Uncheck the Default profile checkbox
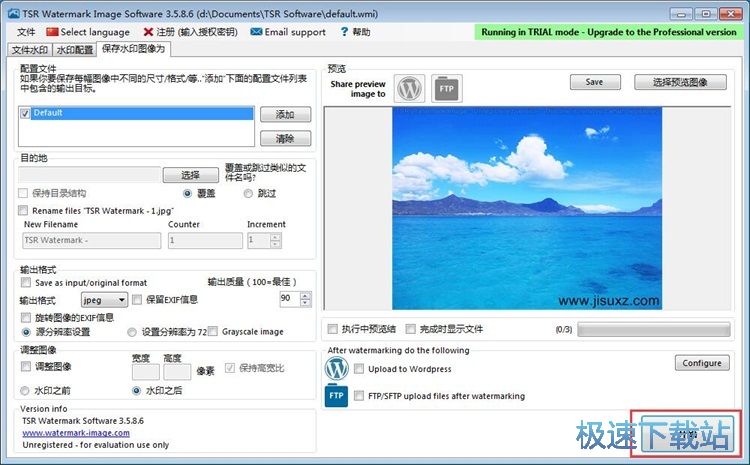The image size is (750, 465). (x=25, y=113)
